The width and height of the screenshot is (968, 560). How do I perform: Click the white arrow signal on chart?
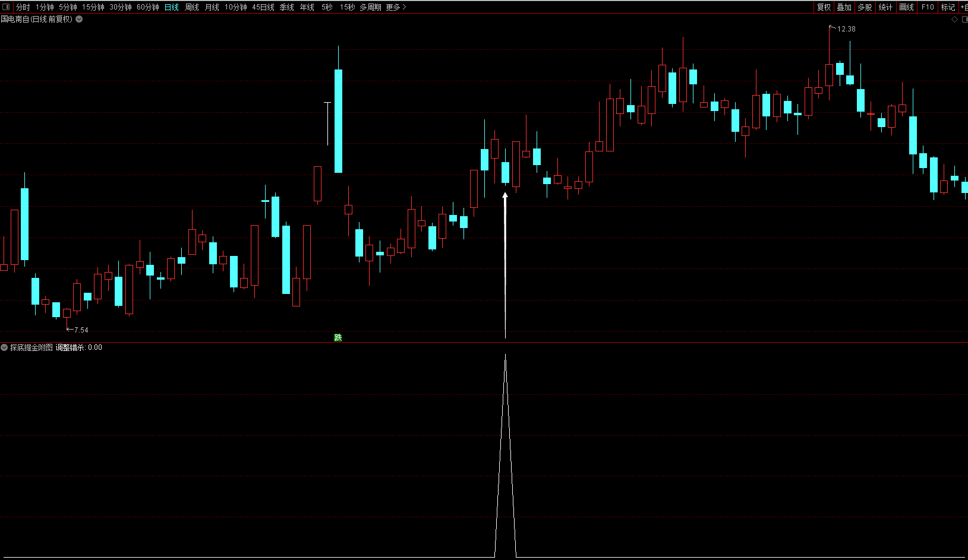(x=505, y=197)
